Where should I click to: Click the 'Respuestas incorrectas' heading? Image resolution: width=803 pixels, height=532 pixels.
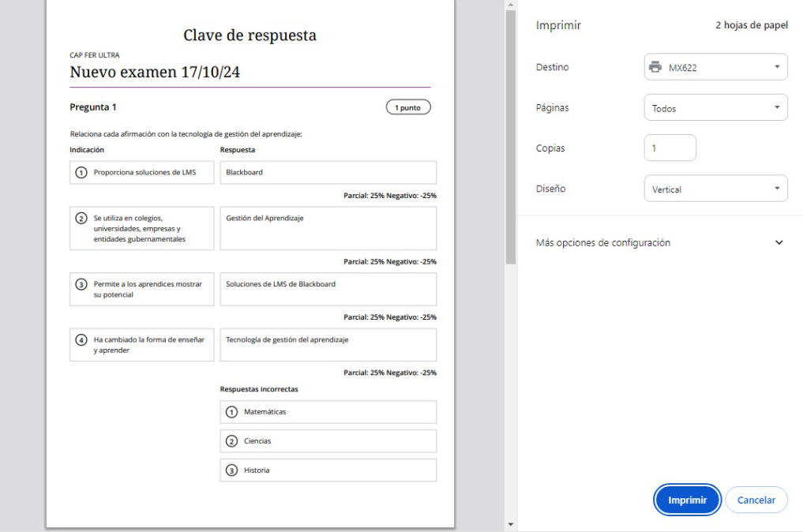259,389
